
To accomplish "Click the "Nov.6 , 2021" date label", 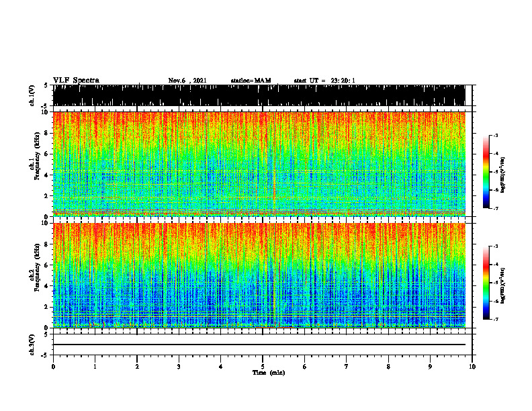I will tap(187, 81).
